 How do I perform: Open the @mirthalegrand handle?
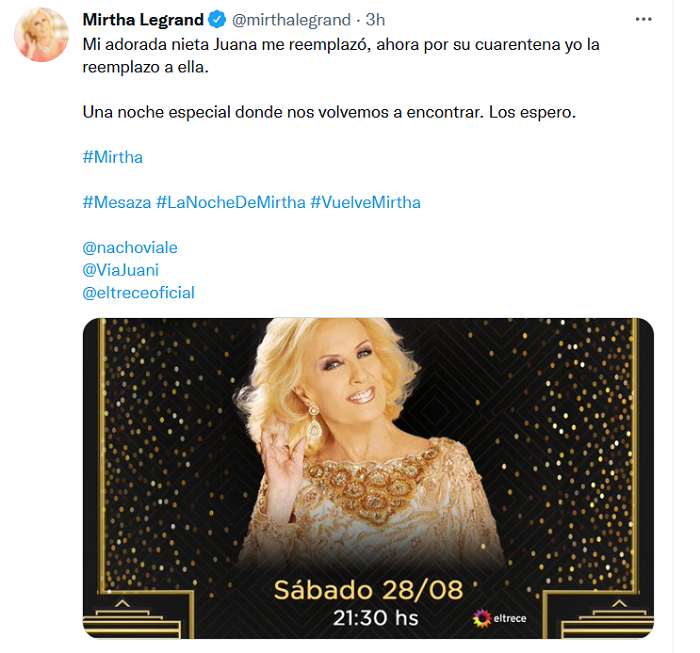pyautogui.click(x=291, y=20)
